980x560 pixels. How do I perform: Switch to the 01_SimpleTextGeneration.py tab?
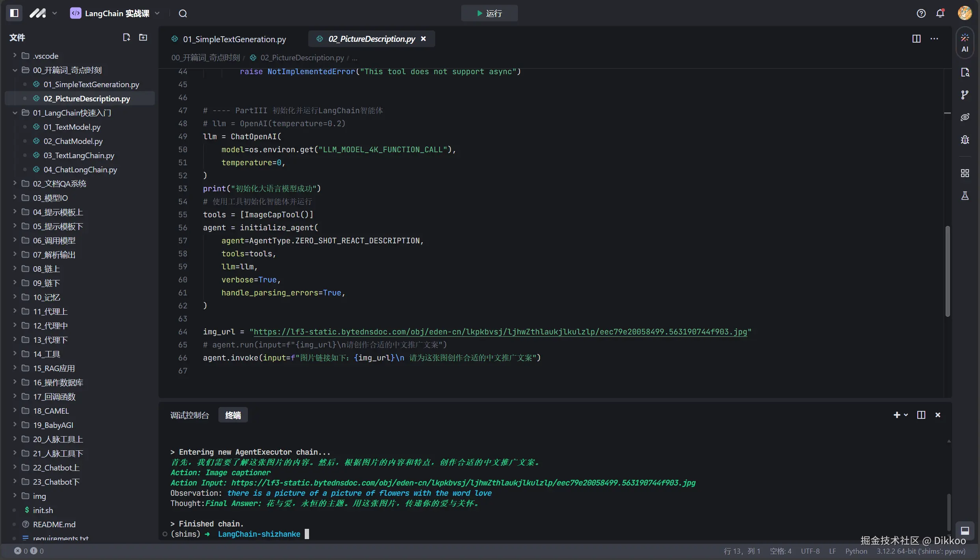coord(234,39)
